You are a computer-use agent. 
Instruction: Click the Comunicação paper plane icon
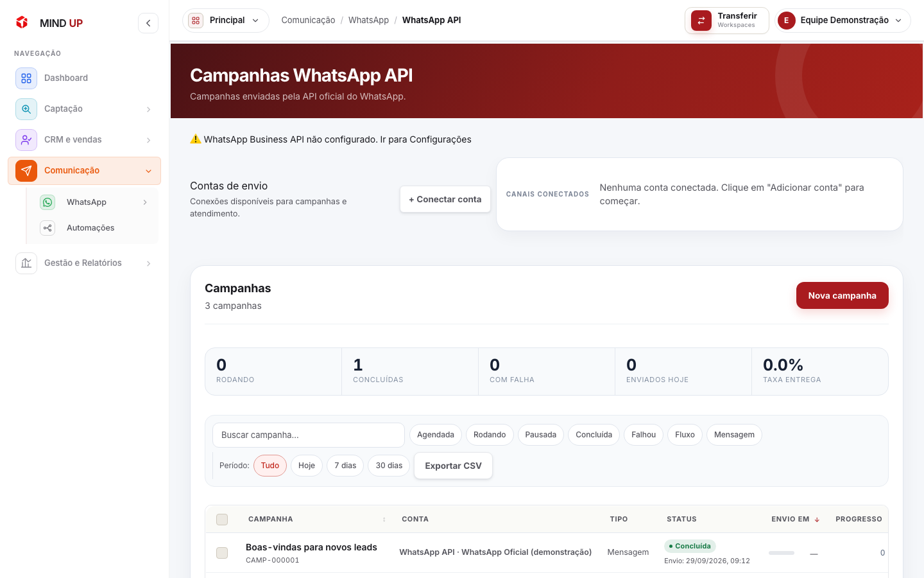[26, 171]
